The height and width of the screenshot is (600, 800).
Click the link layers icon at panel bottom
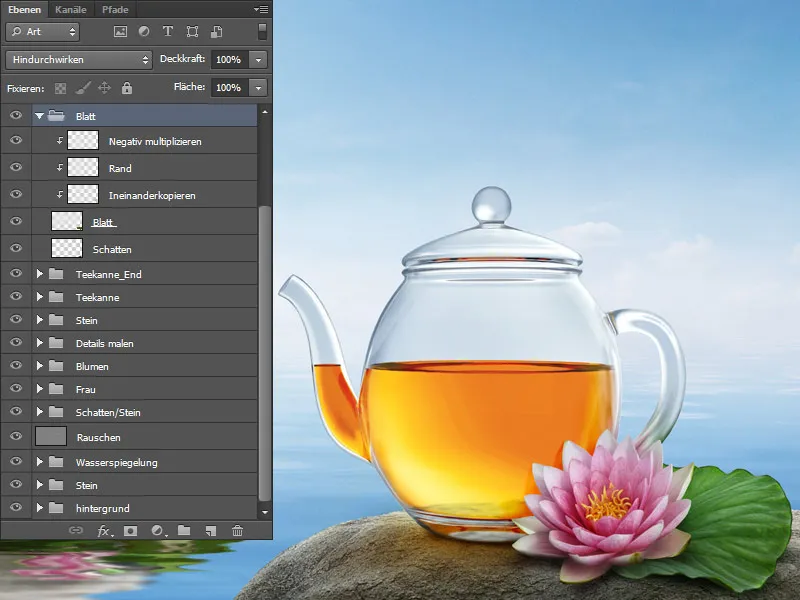tap(76, 531)
